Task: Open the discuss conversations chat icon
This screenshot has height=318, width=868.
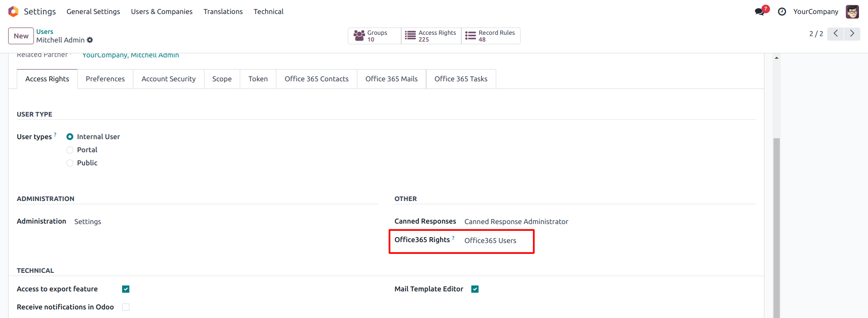Action: click(x=759, y=12)
